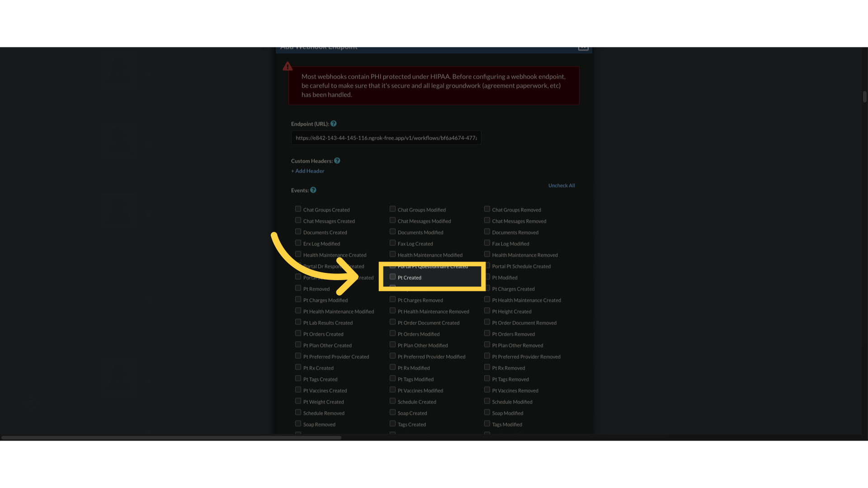The width and height of the screenshot is (868, 488).
Task: Click the Add Header link
Action: (x=308, y=171)
